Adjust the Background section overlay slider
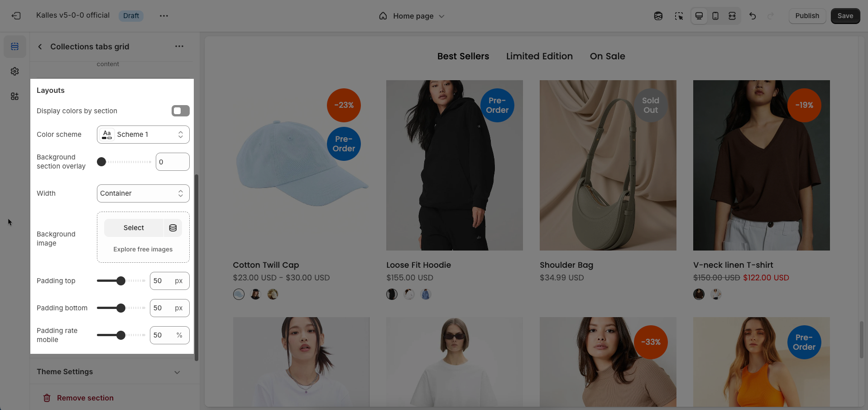Image resolution: width=868 pixels, height=410 pixels. (x=125, y=162)
